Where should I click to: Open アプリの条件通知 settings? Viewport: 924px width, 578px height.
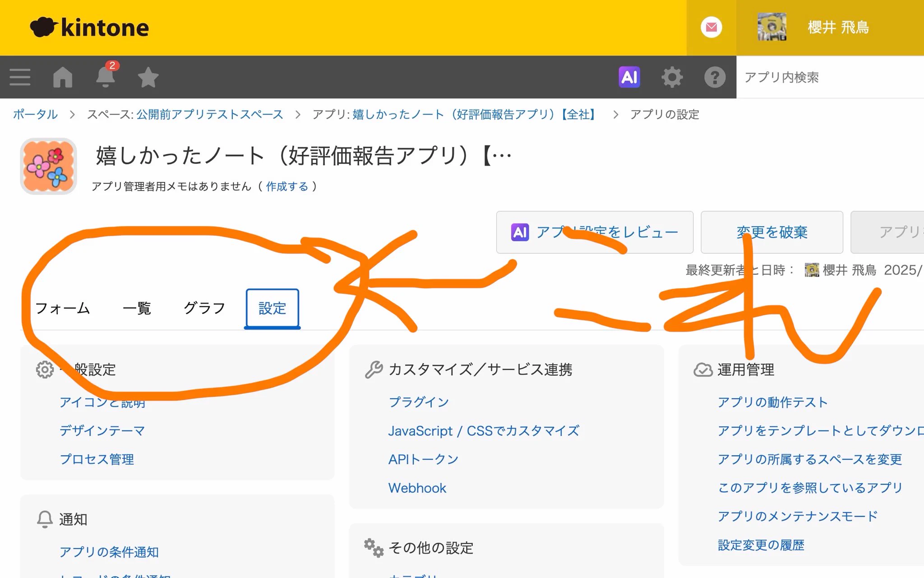(x=109, y=552)
